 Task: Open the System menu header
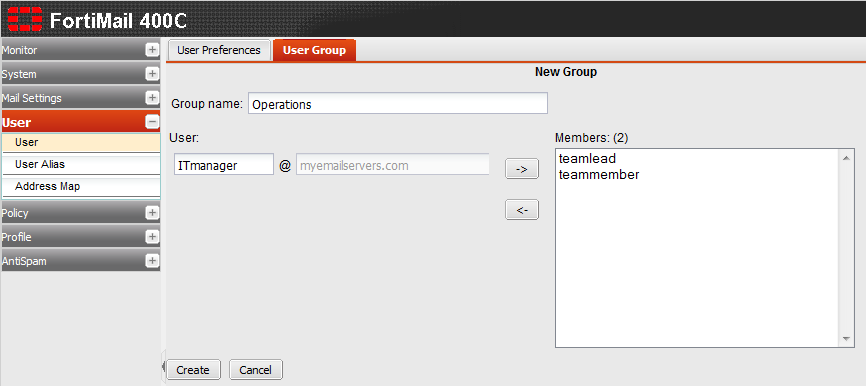(x=80, y=73)
